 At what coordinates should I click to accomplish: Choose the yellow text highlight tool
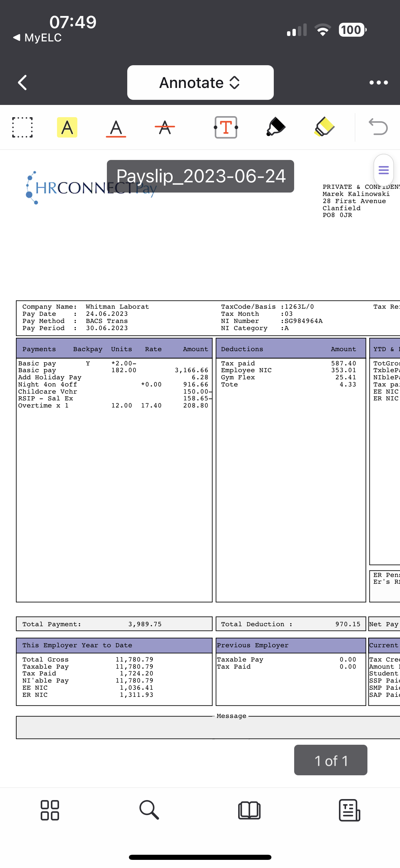click(67, 127)
